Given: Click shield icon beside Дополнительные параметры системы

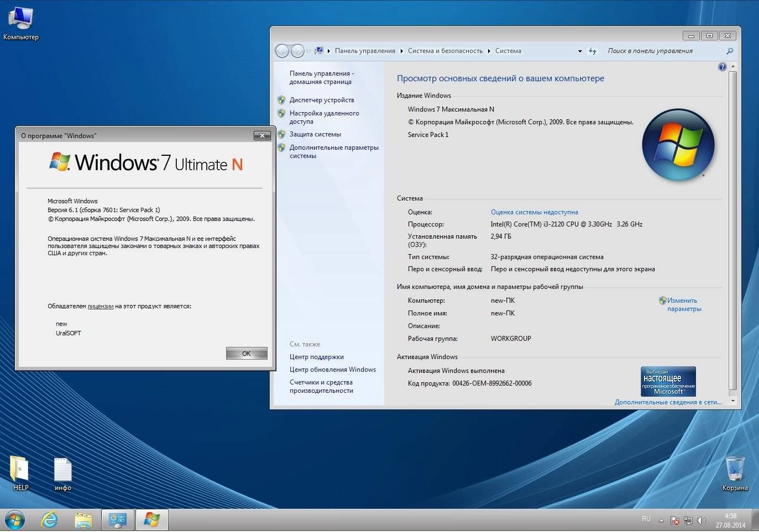Looking at the screenshot, I should click(x=281, y=148).
